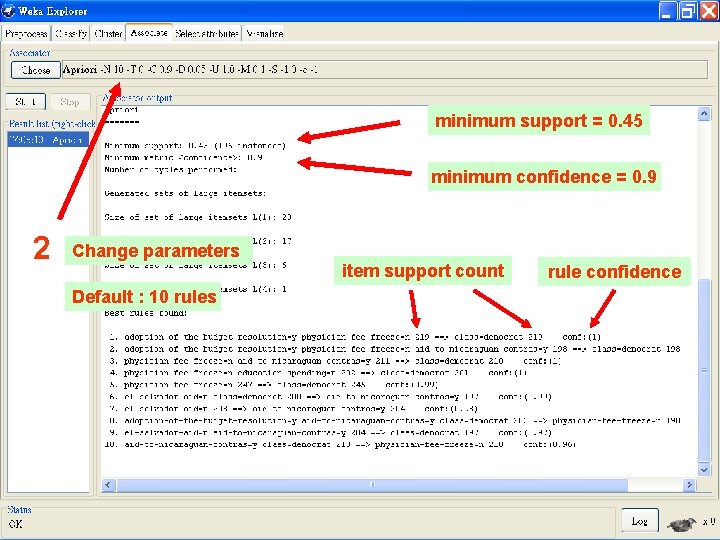
Task: Click the OK status text
Action: 15,524
